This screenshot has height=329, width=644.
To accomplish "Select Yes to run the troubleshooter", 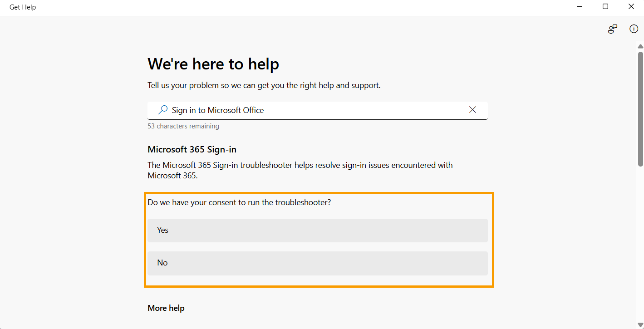I will click(x=317, y=231).
